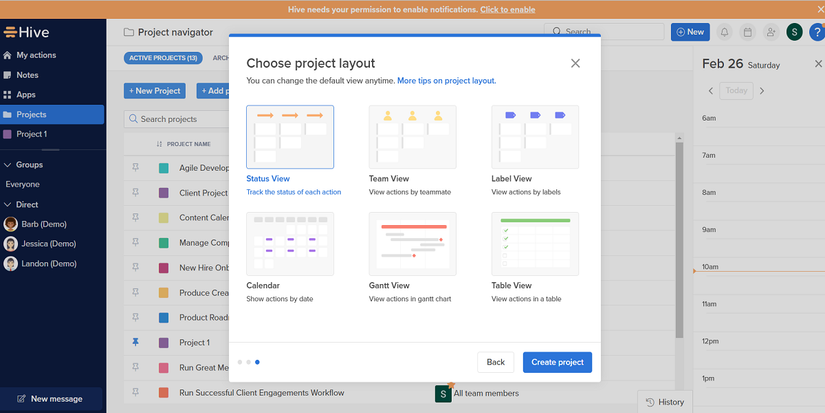Click the help question mark icon
Viewport: 825px width, 413px height.
click(817, 32)
